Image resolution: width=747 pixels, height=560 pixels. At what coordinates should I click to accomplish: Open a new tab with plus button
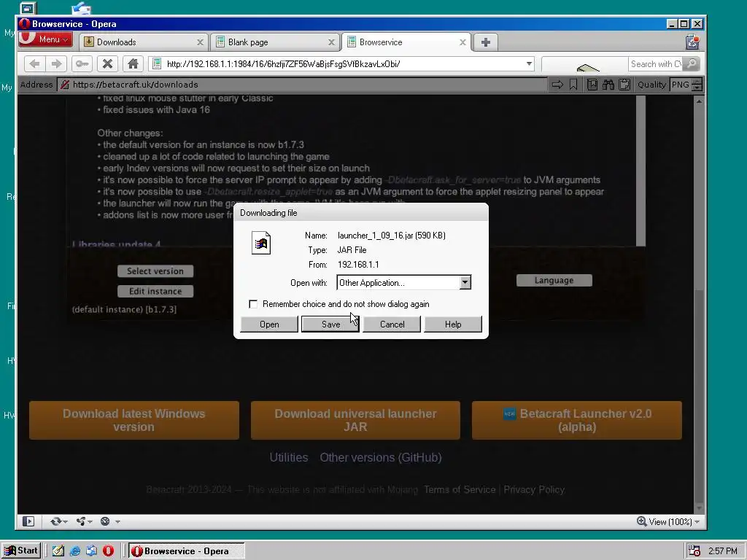pos(485,42)
